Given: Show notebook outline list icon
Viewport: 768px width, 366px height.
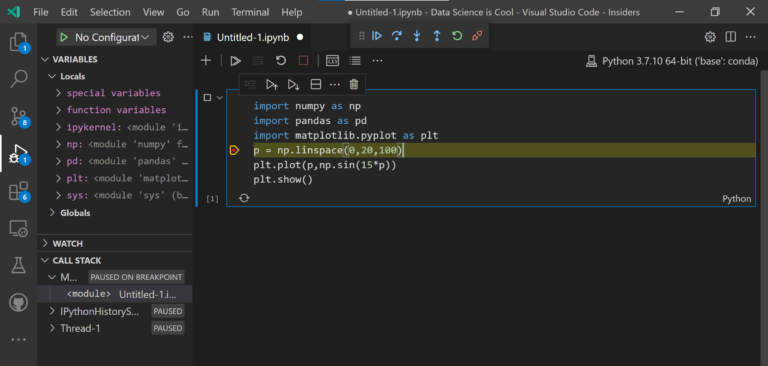Looking at the screenshot, I should point(355,60).
